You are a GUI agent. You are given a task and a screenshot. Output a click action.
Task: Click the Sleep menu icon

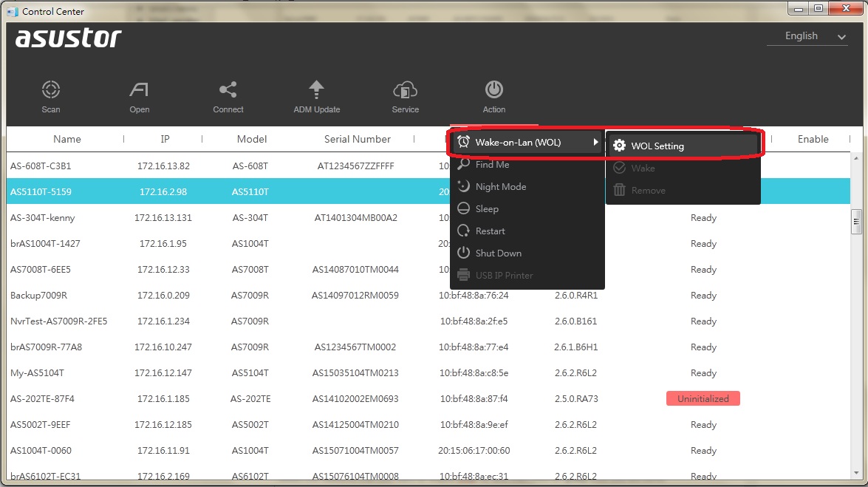coord(463,208)
